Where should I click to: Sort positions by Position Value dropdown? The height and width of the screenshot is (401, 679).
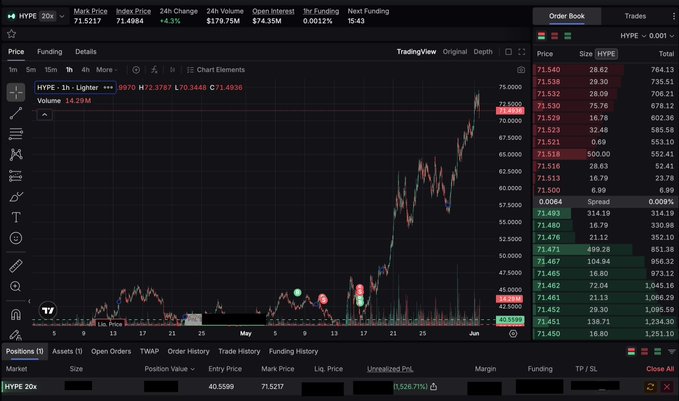(x=169, y=369)
